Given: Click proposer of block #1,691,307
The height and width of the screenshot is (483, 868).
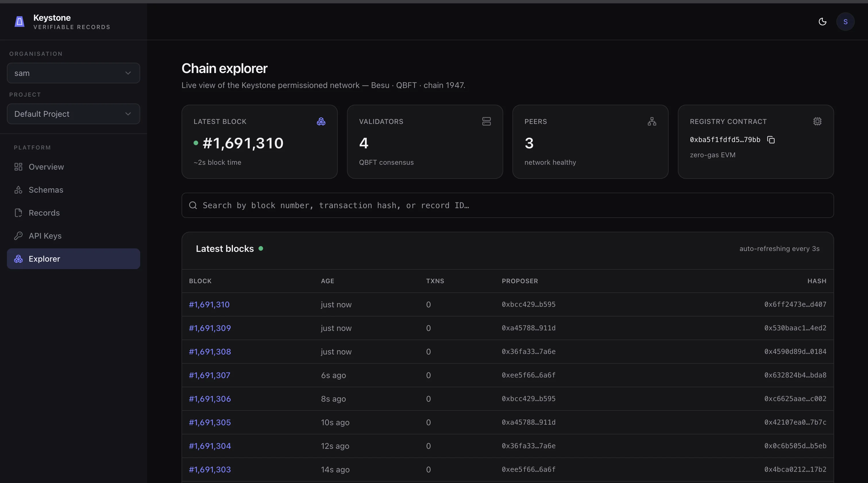Looking at the screenshot, I should coord(528,375).
